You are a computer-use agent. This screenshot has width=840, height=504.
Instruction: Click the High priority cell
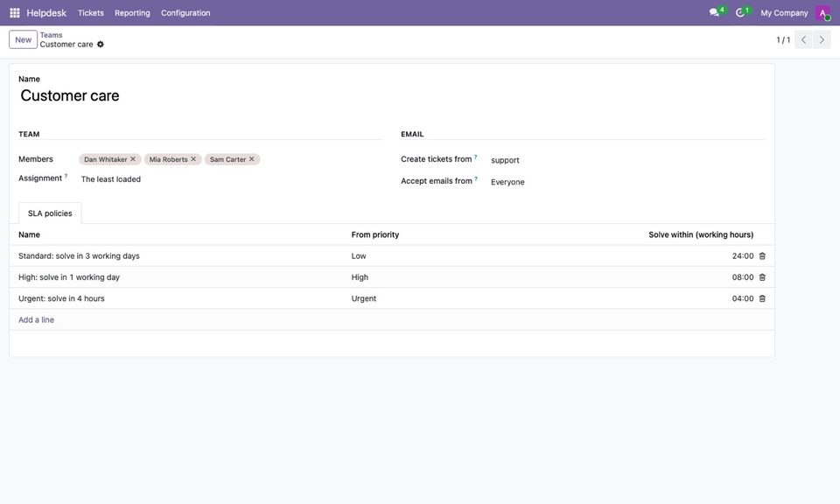[360, 277]
